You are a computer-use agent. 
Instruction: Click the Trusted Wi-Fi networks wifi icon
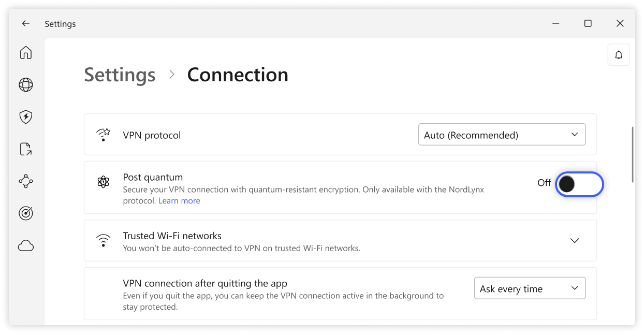[x=104, y=241]
